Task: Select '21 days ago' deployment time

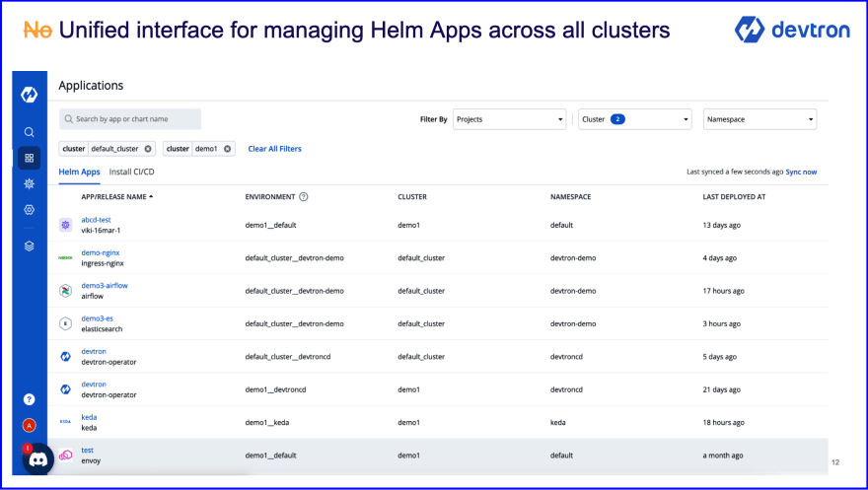Action: pyautogui.click(x=721, y=389)
